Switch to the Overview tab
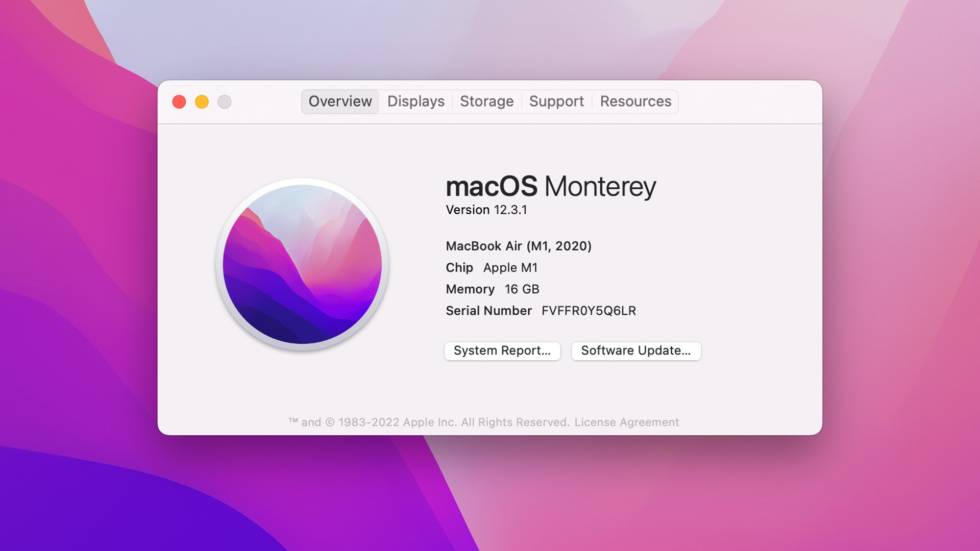Screen dimensions: 980x551 (x=340, y=102)
